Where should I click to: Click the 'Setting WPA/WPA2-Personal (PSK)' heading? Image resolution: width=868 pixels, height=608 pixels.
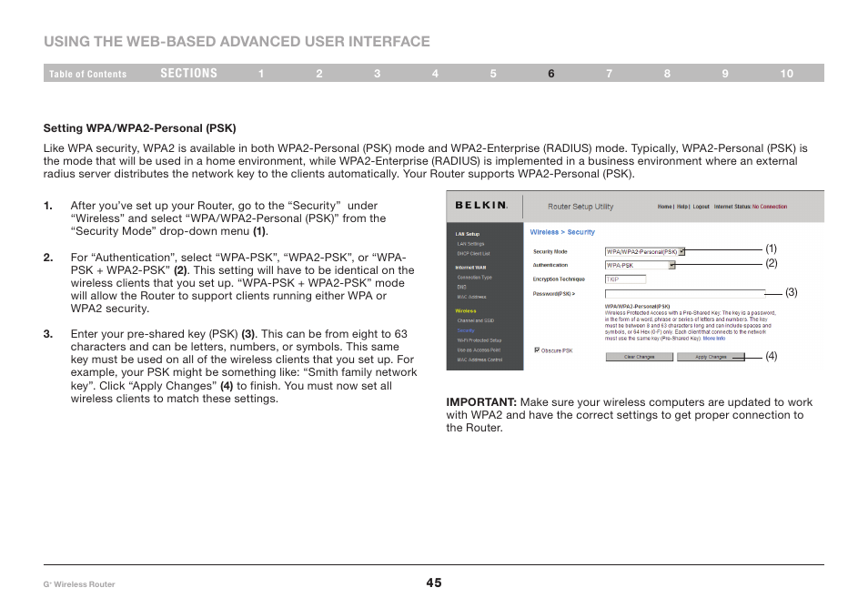click(139, 128)
